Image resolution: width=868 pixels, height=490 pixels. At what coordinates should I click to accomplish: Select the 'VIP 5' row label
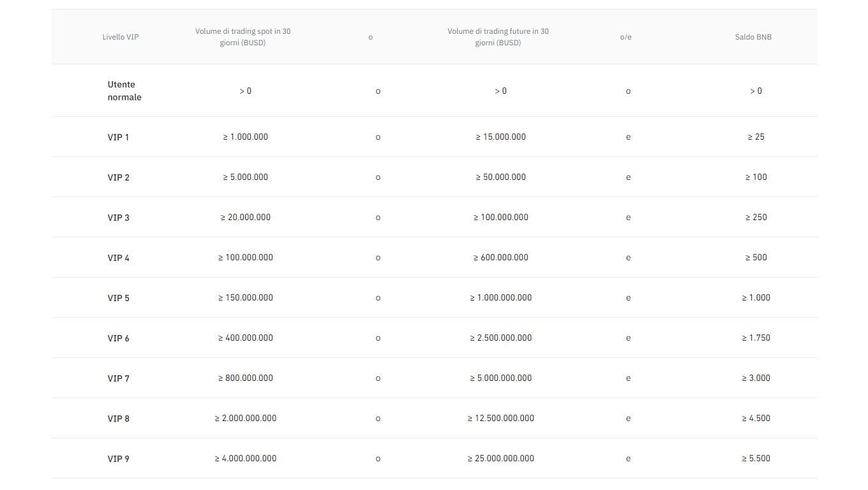tap(118, 298)
